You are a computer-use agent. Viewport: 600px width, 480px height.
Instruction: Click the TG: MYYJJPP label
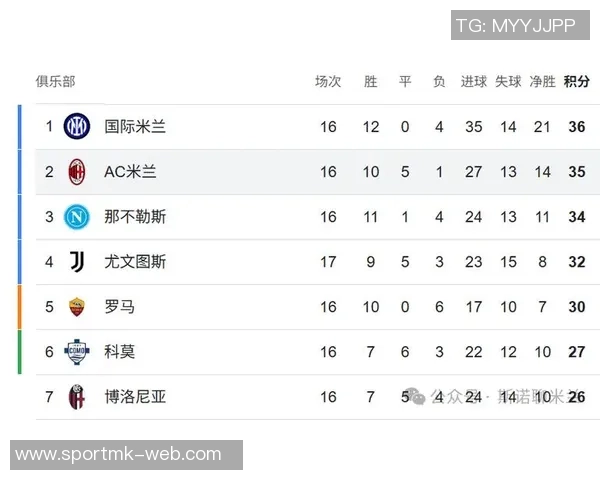pos(515,26)
